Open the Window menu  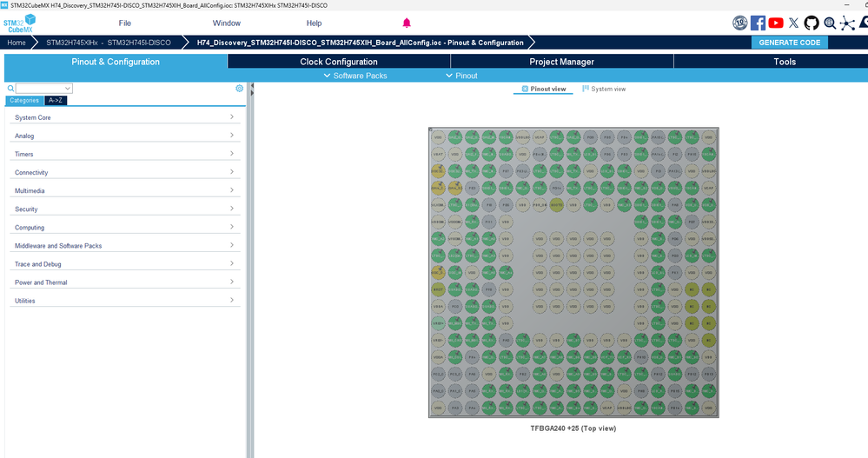(227, 23)
